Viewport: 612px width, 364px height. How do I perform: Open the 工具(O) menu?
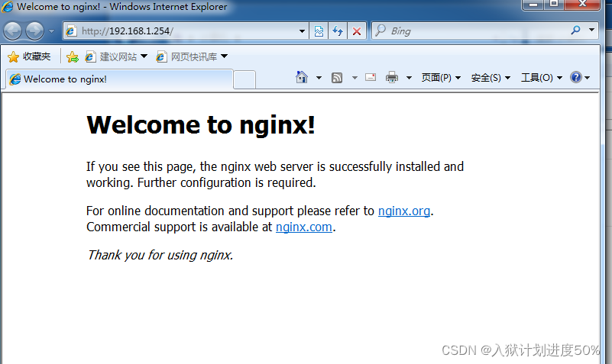tap(542, 78)
